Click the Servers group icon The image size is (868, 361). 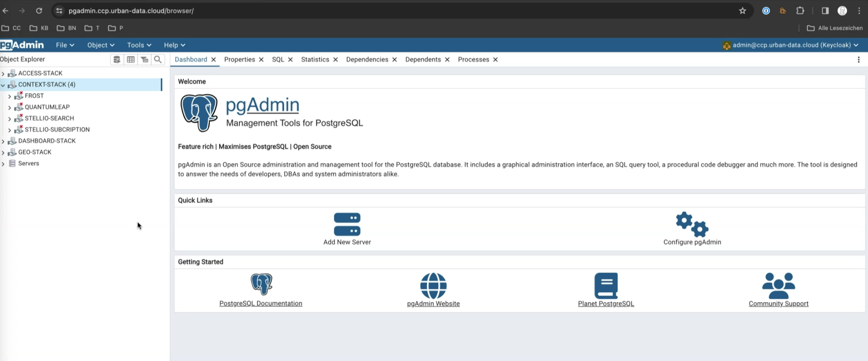pyautogui.click(x=12, y=163)
